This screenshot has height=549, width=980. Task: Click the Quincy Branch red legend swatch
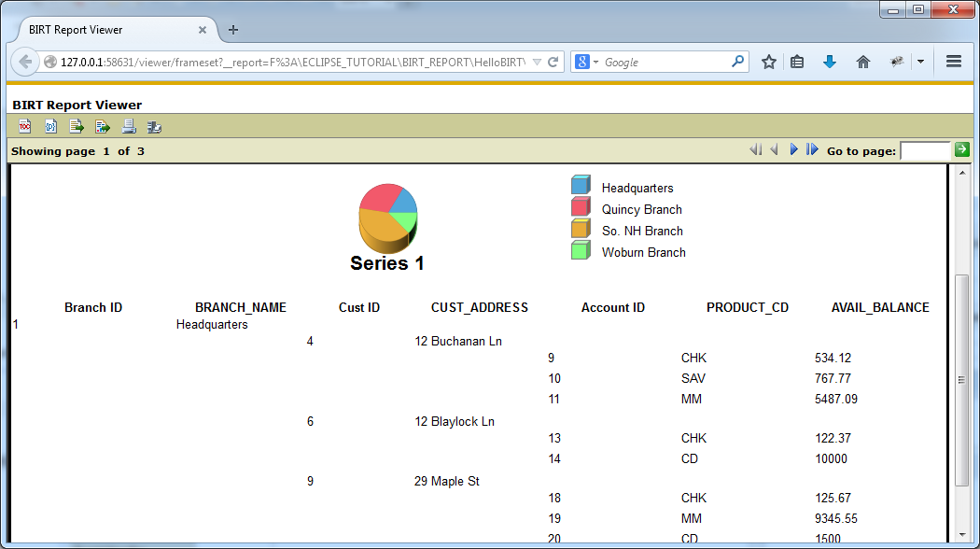[581, 206]
